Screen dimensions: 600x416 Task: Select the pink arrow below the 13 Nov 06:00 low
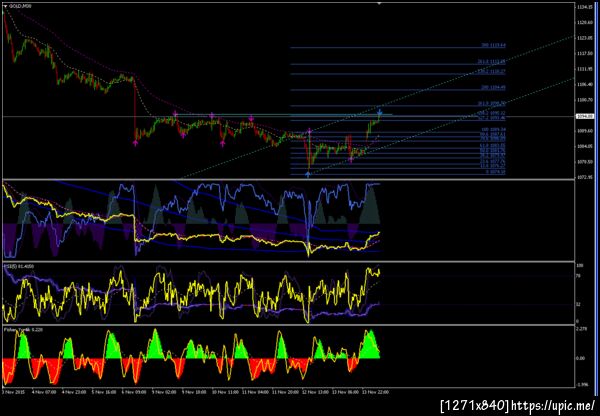point(351,160)
